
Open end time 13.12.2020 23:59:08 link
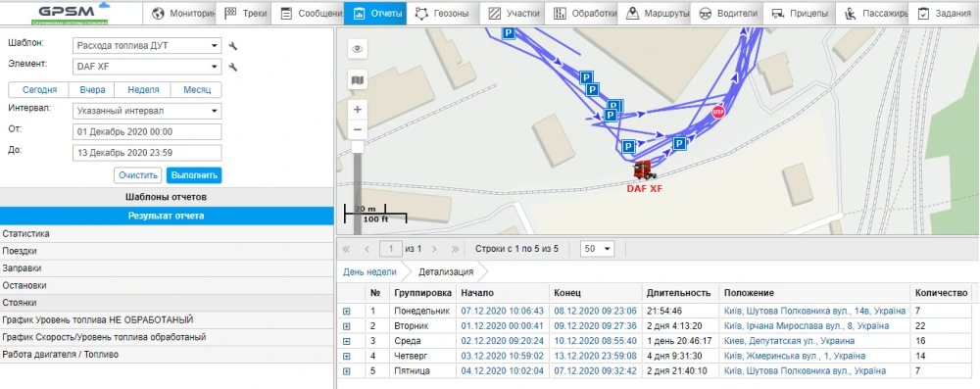pyautogui.click(x=596, y=356)
